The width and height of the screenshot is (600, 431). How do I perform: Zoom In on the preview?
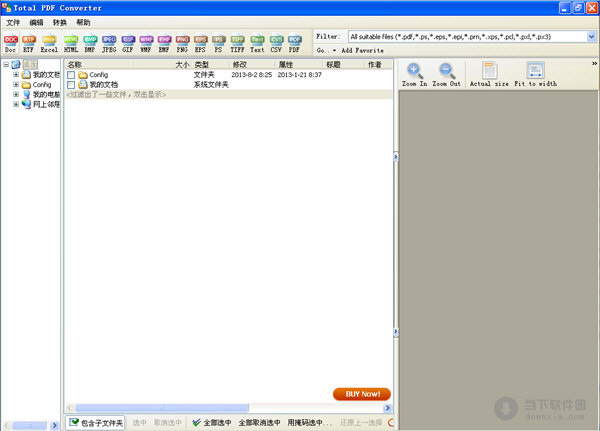(x=414, y=74)
